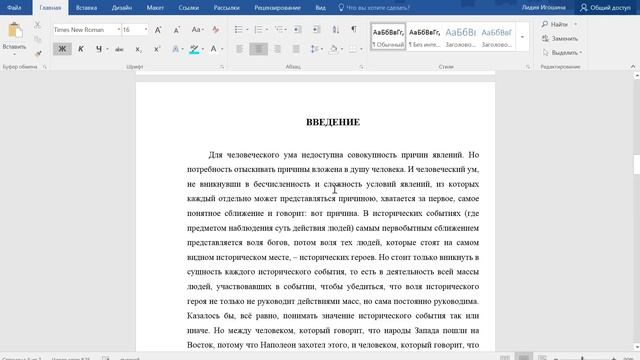The width and height of the screenshot is (640, 360).
Task: Click the bulleted list icon
Action: (x=238, y=30)
